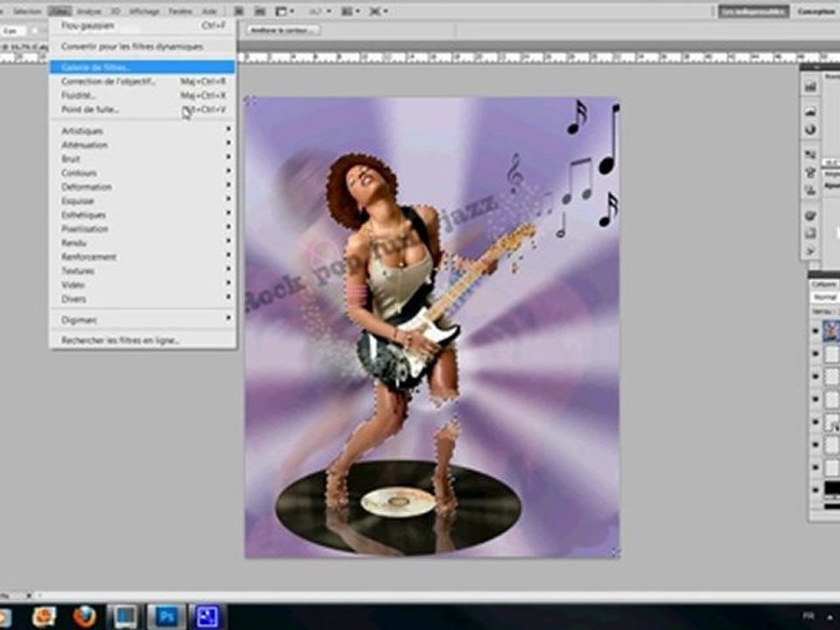Click the Photoshop taskbar icon

click(x=166, y=617)
